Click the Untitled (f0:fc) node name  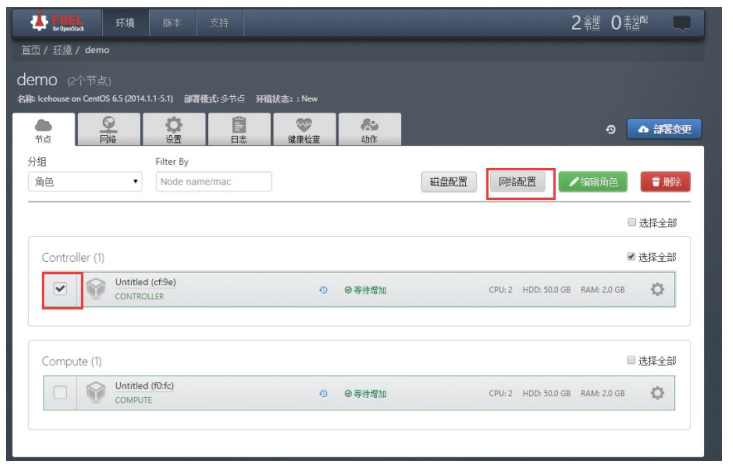[x=144, y=386]
